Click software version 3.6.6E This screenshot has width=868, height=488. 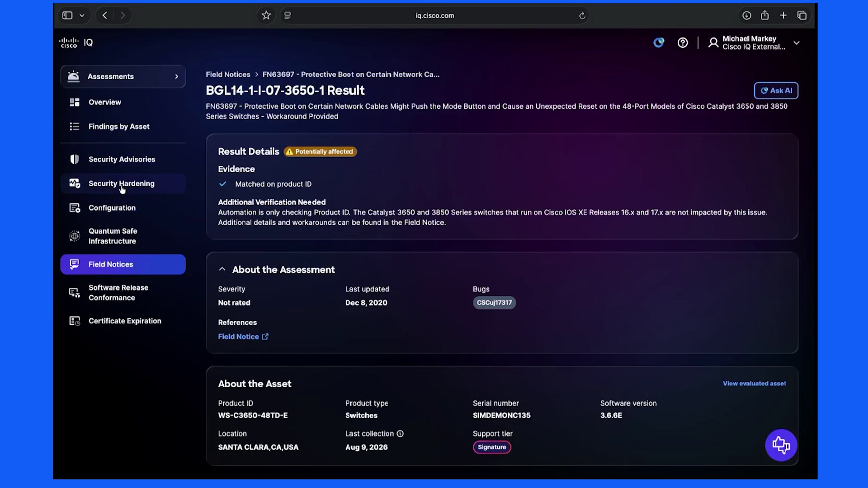611,415
